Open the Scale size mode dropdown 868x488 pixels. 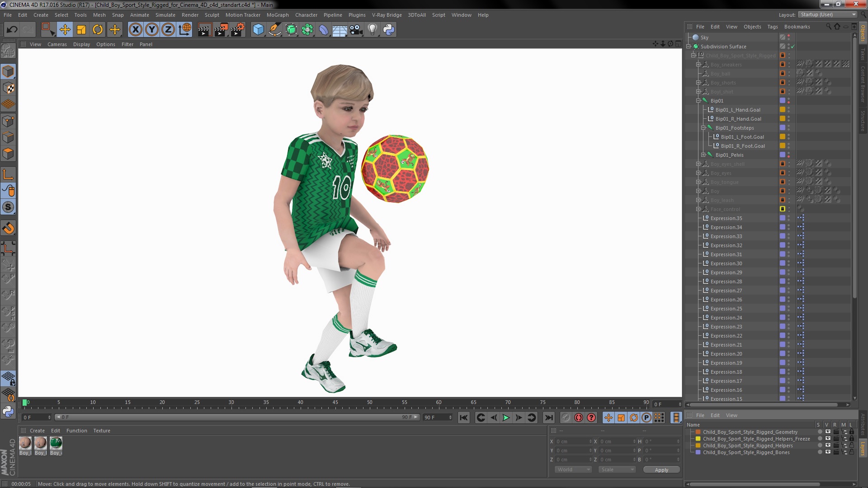click(x=617, y=469)
